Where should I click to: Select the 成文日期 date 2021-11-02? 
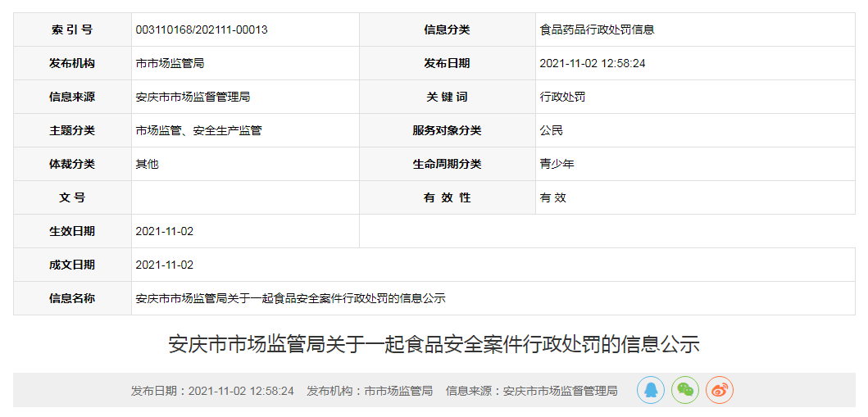[165, 265]
